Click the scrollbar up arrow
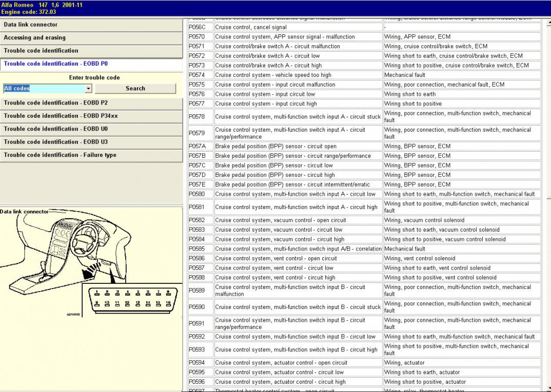This screenshot has width=551, height=392. click(548, 23)
